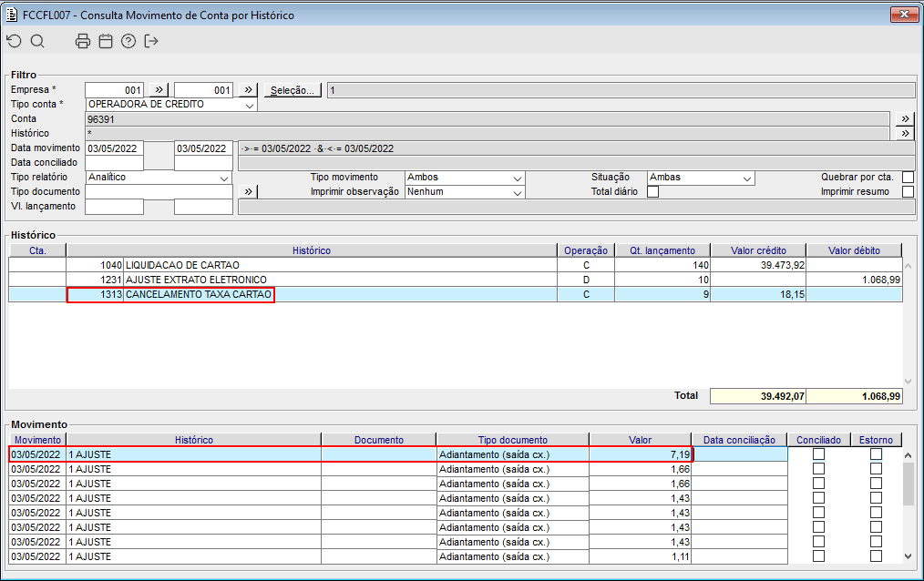924x581 pixels.
Task: Click the Data conciliação cell of 7,19 row
Action: click(x=740, y=454)
